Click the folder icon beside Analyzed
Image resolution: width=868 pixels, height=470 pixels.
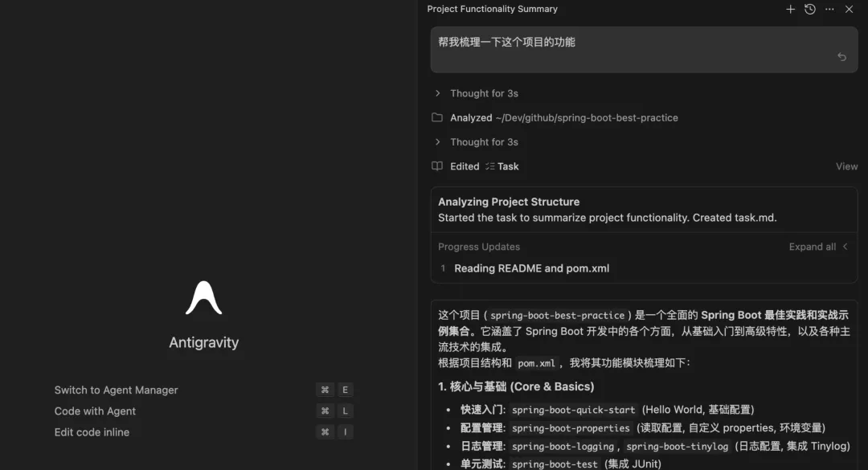[x=437, y=117]
